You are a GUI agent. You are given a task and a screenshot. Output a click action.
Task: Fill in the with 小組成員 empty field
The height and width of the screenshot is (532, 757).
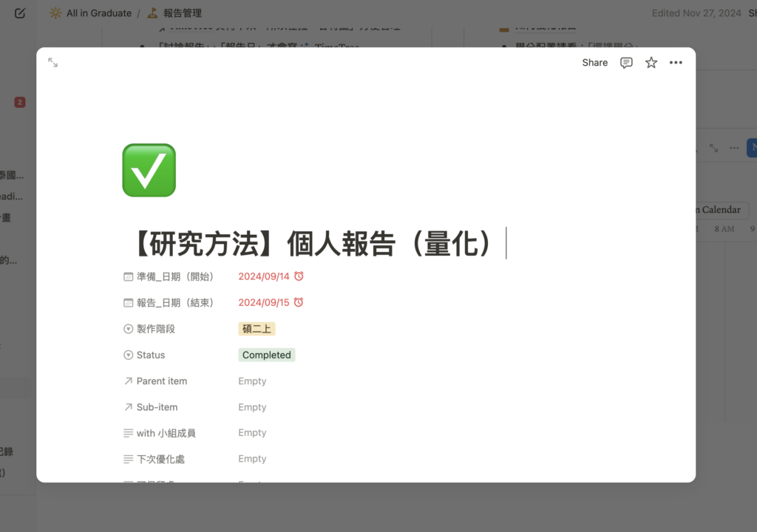(x=252, y=433)
